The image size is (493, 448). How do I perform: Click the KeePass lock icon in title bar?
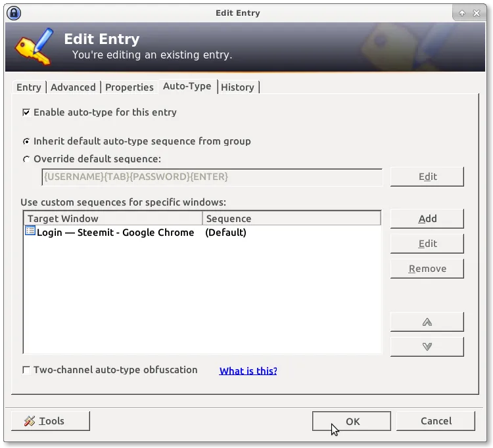tap(14, 13)
